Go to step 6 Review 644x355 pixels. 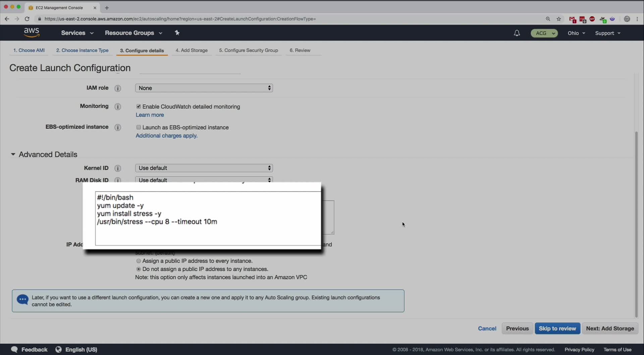(x=300, y=50)
